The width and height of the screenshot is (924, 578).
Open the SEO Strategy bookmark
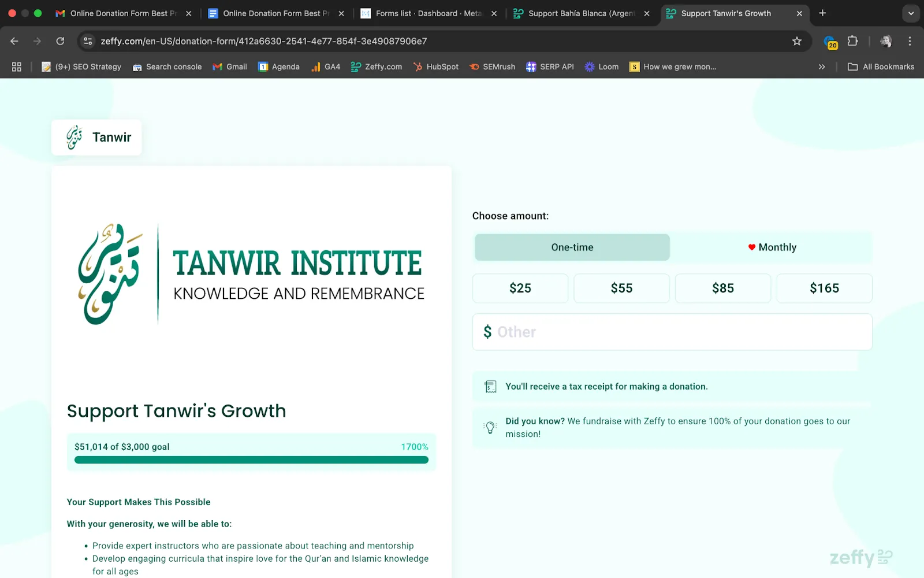pyautogui.click(x=81, y=67)
